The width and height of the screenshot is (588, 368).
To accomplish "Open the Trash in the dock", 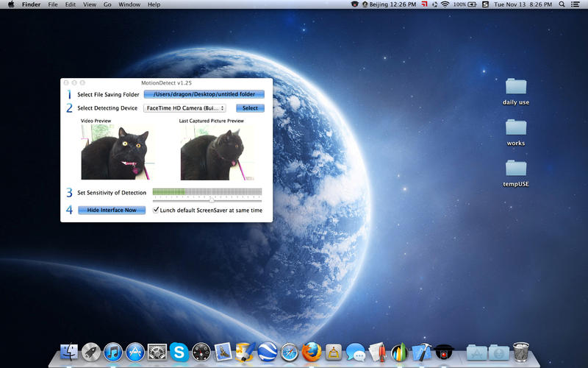I will pyautogui.click(x=521, y=352).
